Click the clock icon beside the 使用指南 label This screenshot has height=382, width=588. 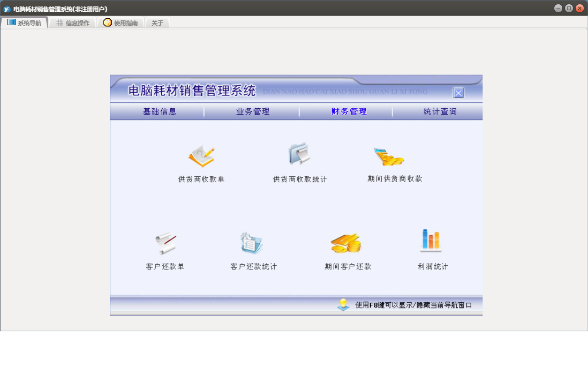108,23
